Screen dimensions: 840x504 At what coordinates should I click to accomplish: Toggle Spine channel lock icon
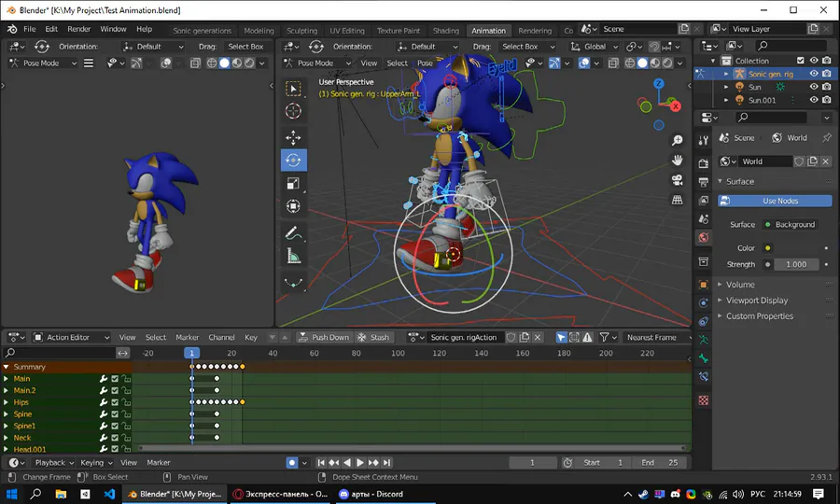(x=126, y=414)
